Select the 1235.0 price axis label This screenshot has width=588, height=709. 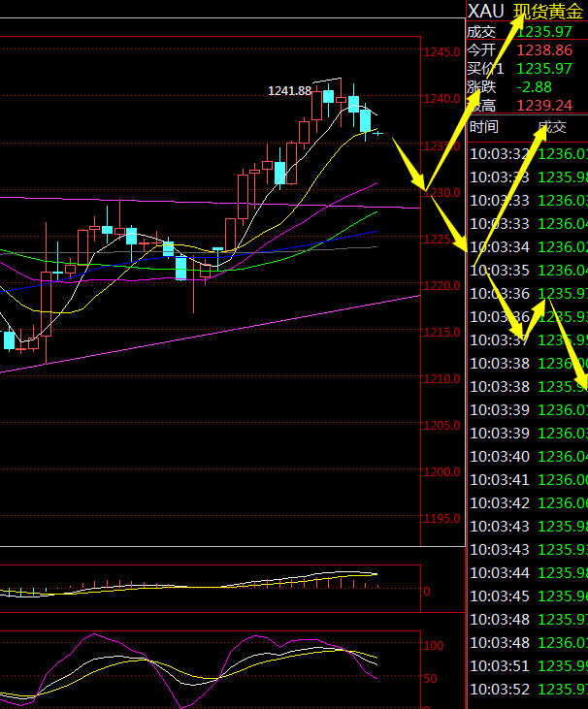tap(441, 146)
